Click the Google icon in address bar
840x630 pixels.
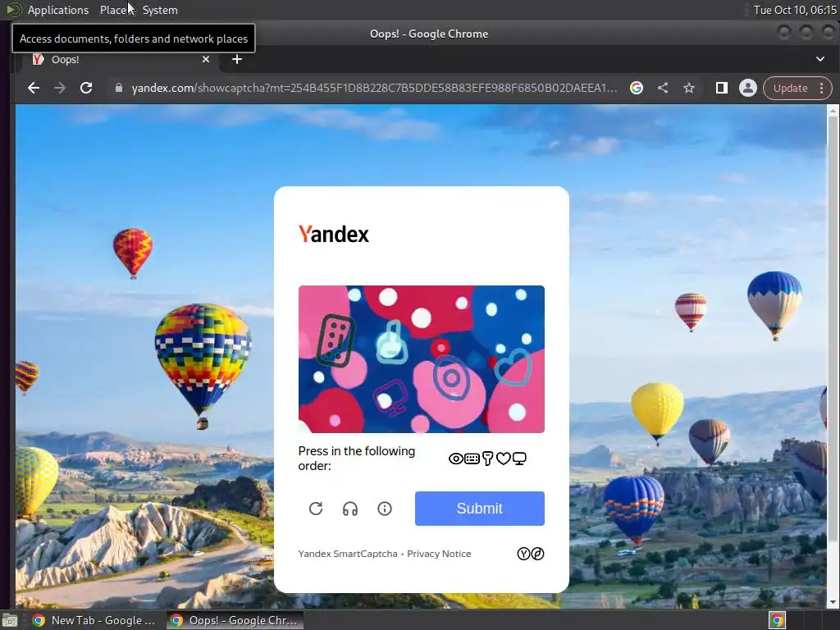637,88
